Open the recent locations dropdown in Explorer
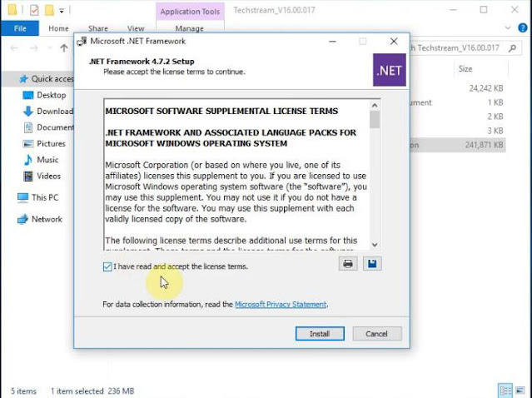This screenshot has width=532, height=398. tap(49, 48)
